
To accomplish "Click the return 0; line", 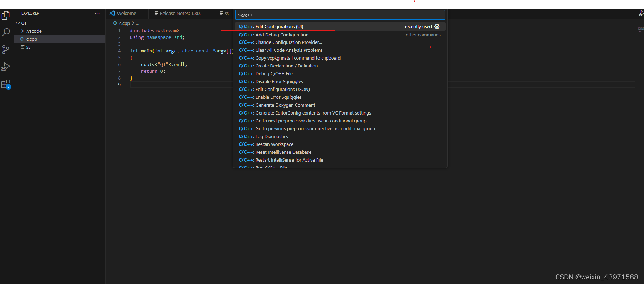I will tap(153, 71).
